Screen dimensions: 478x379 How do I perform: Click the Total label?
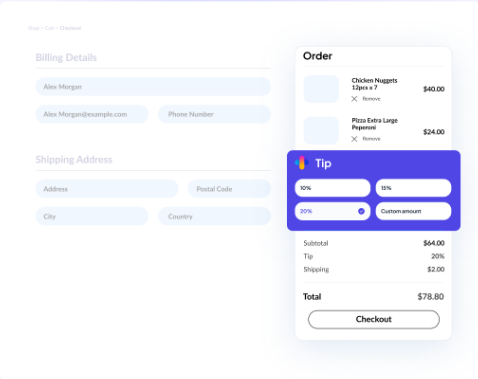coord(312,296)
